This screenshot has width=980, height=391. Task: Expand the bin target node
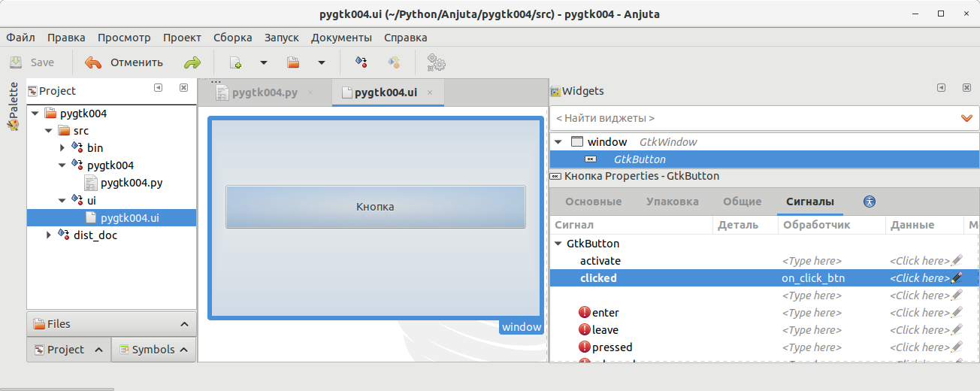coord(63,148)
